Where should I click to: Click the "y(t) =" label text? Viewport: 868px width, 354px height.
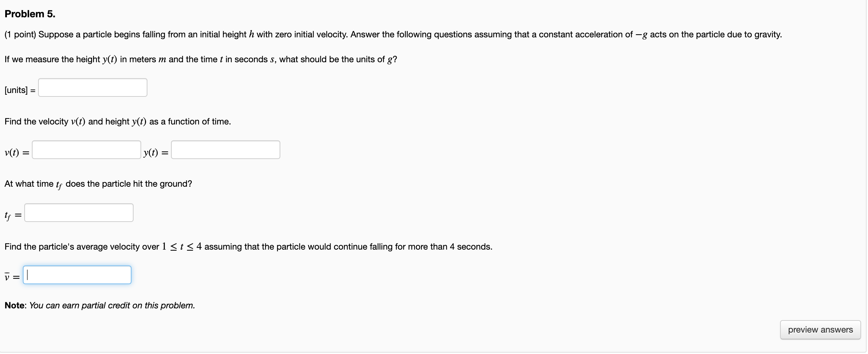(156, 152)
